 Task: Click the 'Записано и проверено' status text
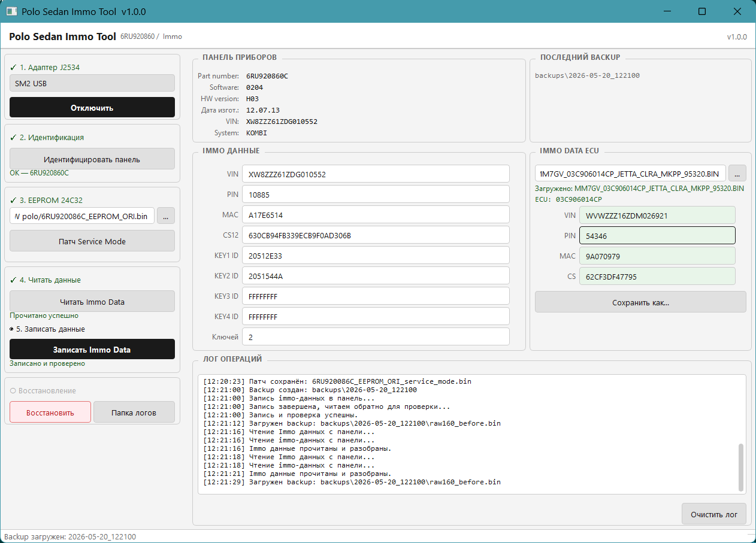(x=47, y=363)
